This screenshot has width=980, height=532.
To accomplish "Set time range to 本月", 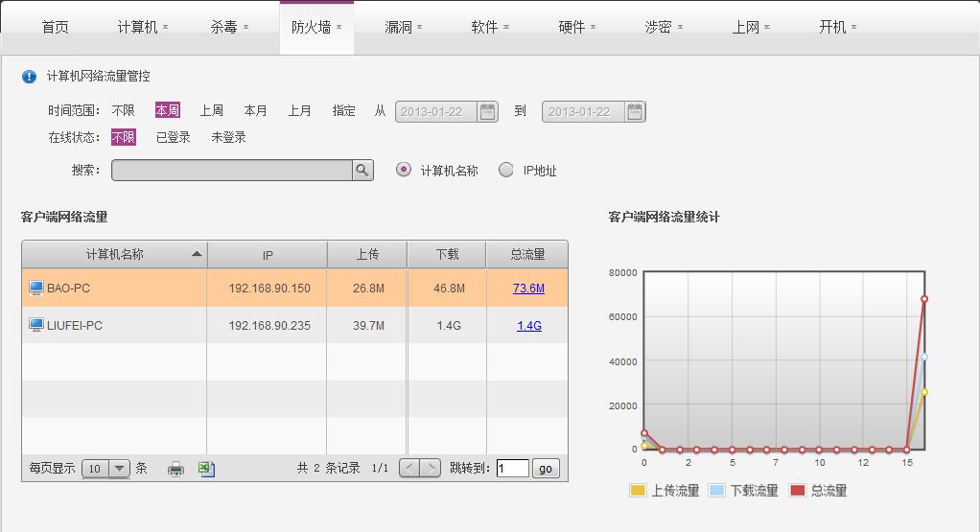I will point(255,110).
